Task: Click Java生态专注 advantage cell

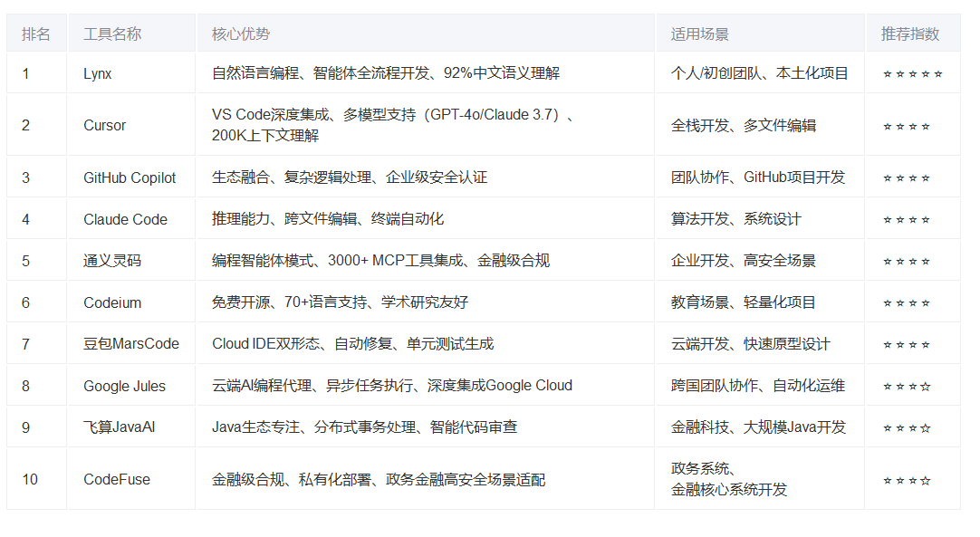Action: pyautogui.click(x=425, y=427)
